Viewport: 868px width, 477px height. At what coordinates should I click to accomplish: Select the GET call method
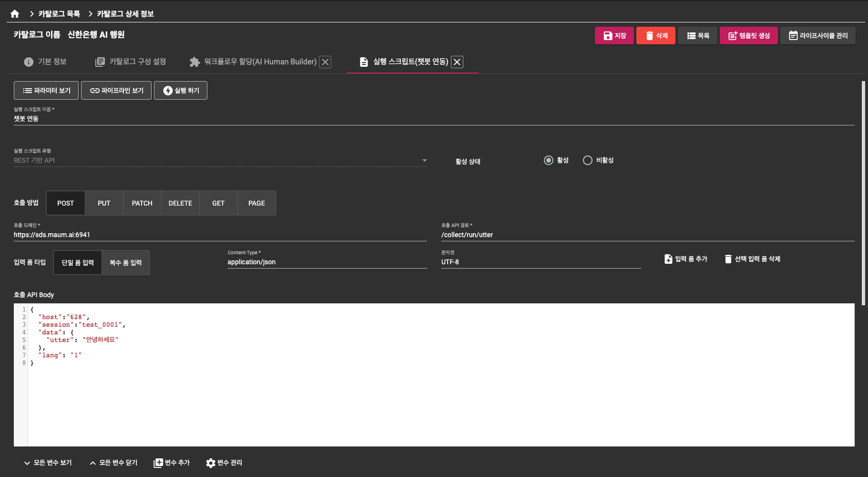pos(218,203)
